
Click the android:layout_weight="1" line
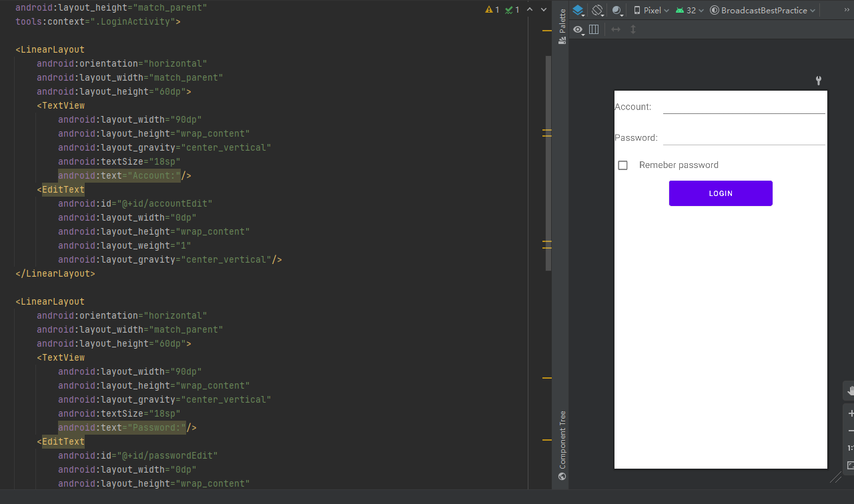pos(125,246)
